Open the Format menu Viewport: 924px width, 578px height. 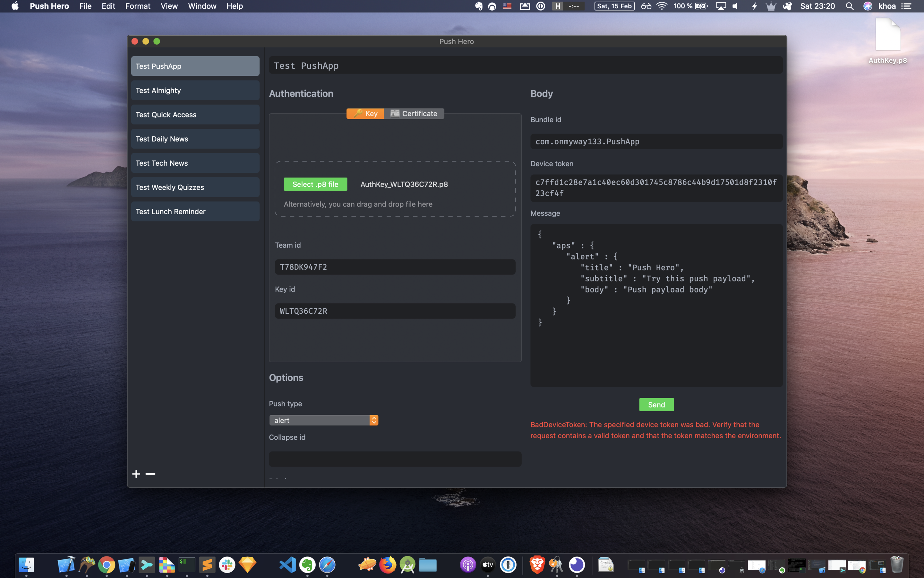pos(138,6)
